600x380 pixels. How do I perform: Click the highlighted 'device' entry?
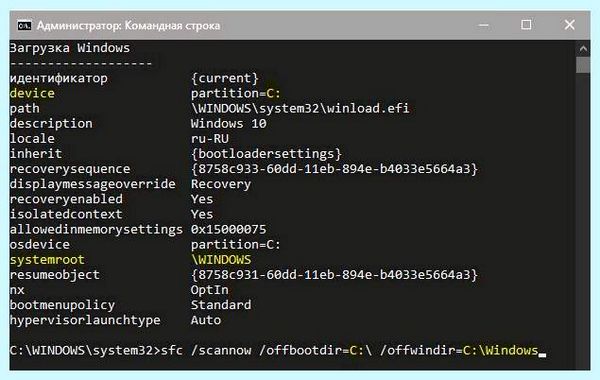32,93
